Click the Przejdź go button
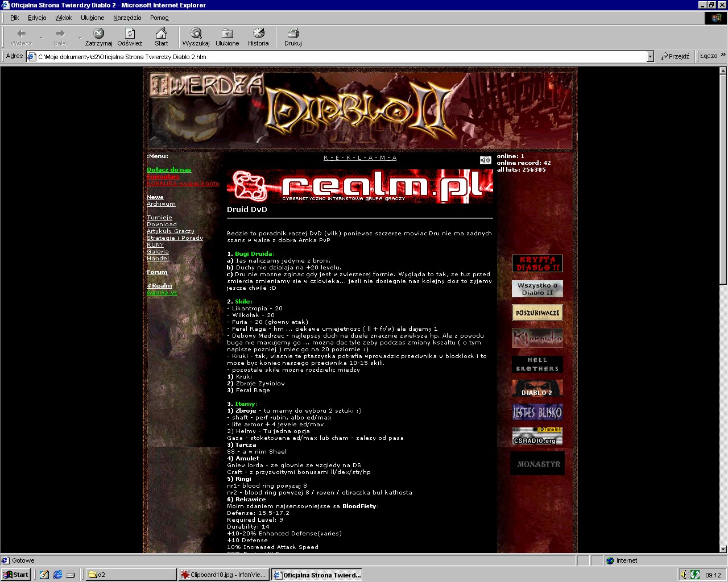Image resolution: width=728 pixels, height=582 pixels. point(675,56)
